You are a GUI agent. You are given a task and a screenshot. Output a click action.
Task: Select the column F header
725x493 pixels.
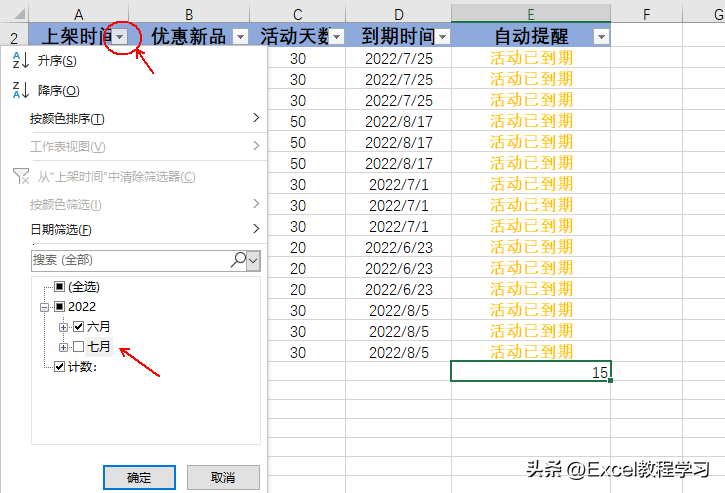point(646,14)
